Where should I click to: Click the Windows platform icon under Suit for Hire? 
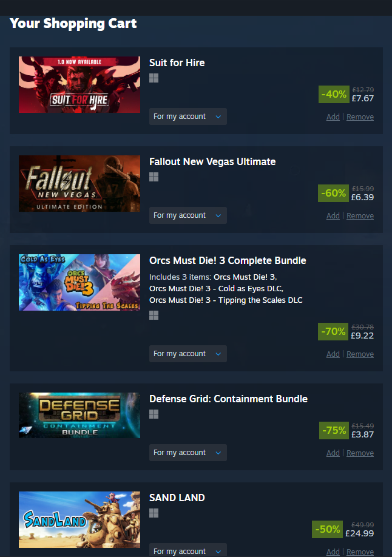pyautogui.click(x=154, y=78)
